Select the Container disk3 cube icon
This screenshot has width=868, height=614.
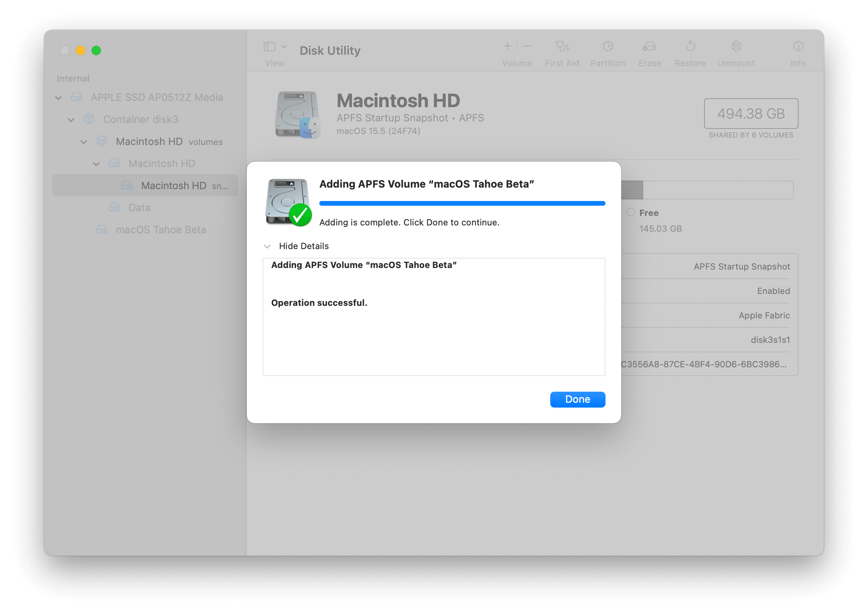(x=89, y=119)
